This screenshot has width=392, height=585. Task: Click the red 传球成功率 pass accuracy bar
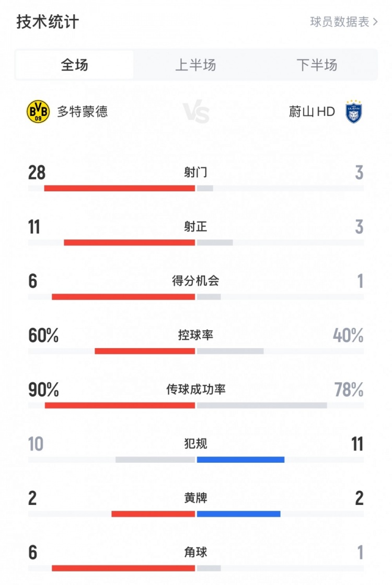pyautogui.click(x=120, y=405)
